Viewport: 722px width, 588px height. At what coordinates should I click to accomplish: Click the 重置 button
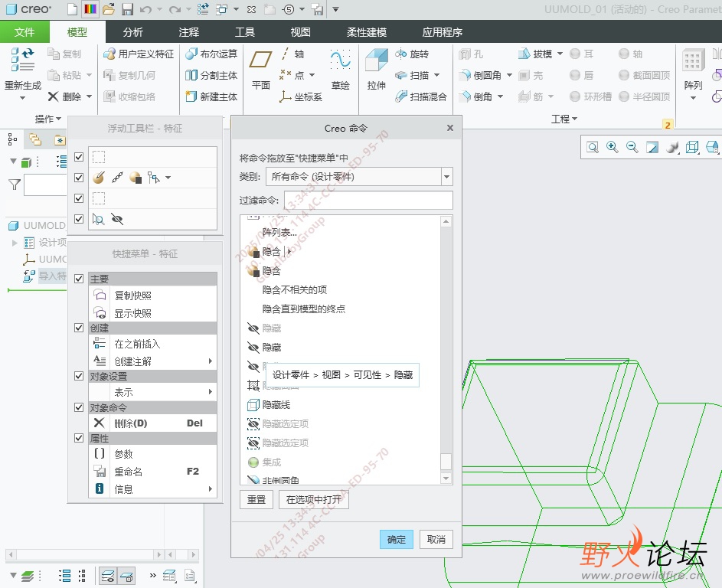click(256, 500)
